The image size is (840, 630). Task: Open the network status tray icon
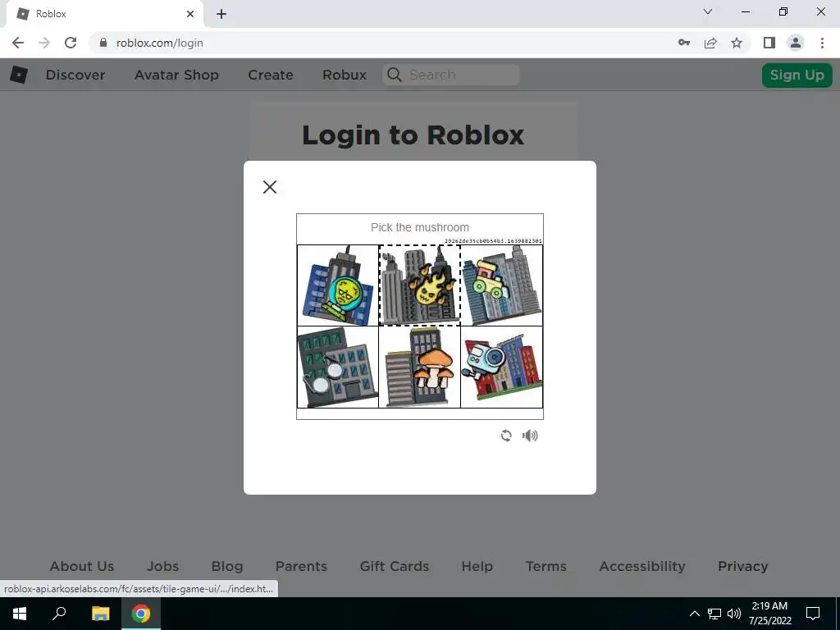tap(714, 614)
